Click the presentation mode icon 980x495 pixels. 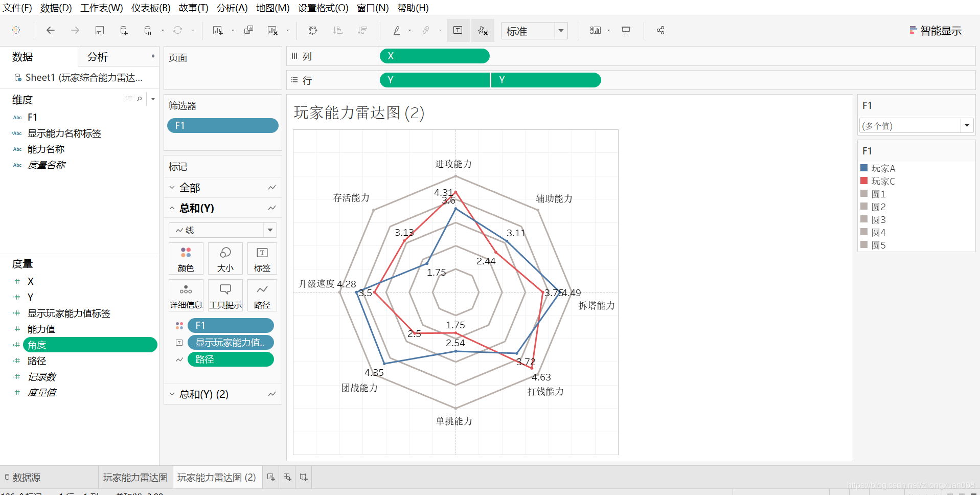click(x=626, y=30)
